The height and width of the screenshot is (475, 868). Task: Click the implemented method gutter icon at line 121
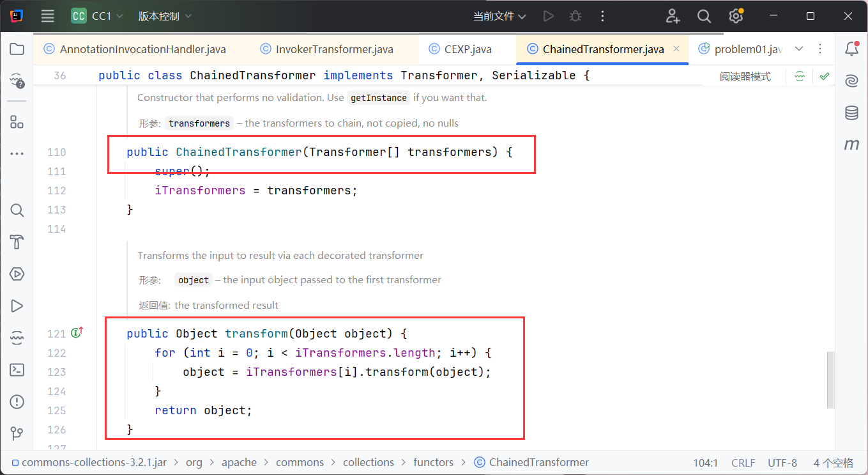77,332
